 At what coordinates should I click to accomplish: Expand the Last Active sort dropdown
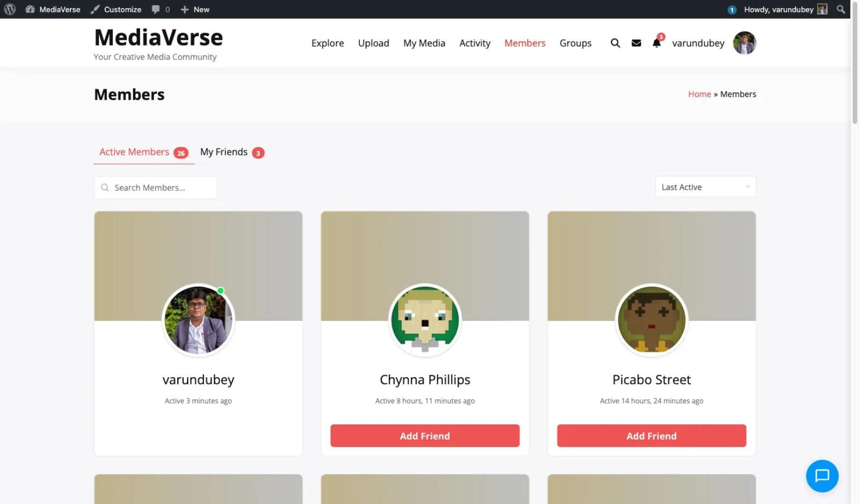705,187
